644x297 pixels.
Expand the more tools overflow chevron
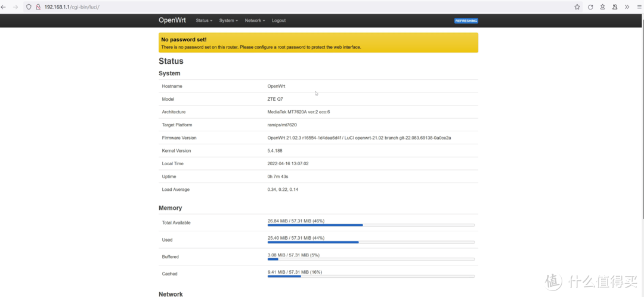click(x=627, y=7)
